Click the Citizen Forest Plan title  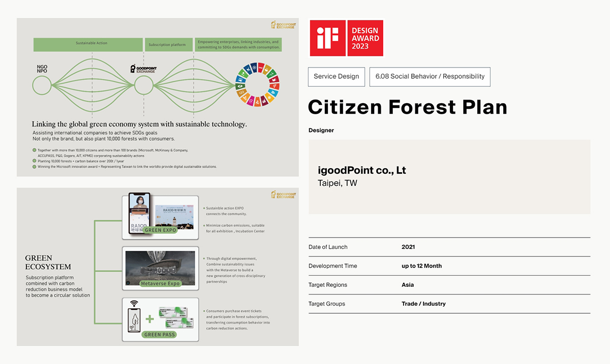coord(408,107)
